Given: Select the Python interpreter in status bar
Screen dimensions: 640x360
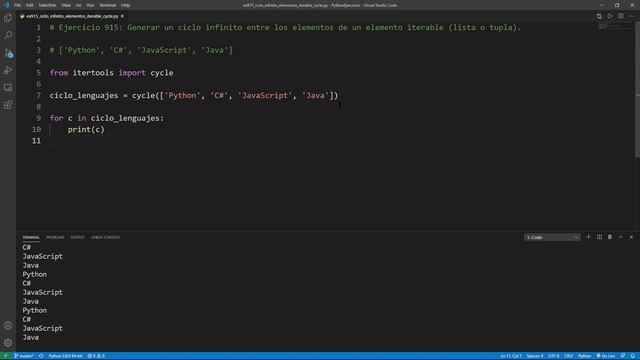Looking at the screenshot, I should [65, 356].
